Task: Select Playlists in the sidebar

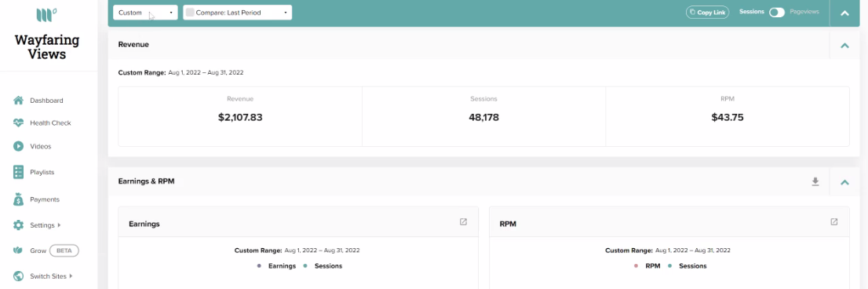Action: (42, 172)
